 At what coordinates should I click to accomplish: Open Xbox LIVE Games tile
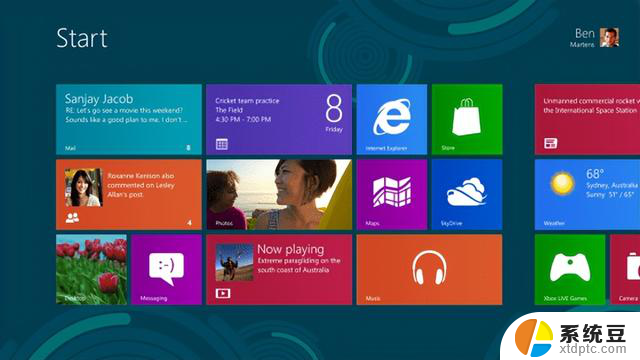[570, 269]
